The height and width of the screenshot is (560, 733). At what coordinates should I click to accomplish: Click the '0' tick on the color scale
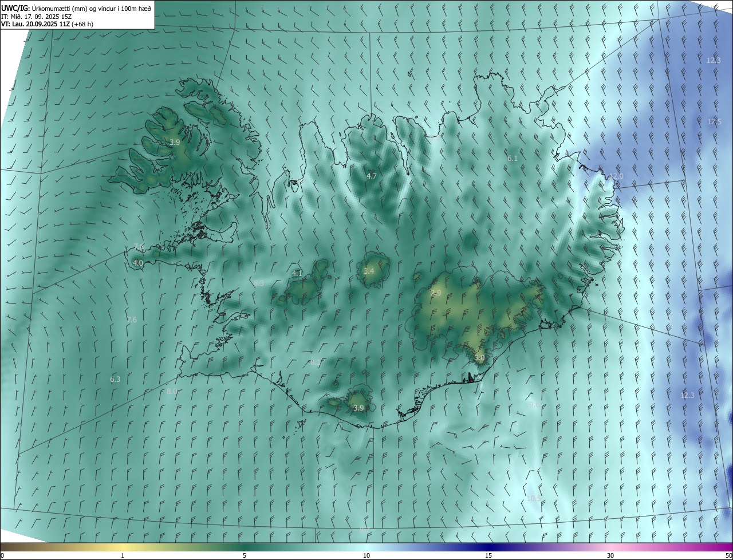coord(2,555)
